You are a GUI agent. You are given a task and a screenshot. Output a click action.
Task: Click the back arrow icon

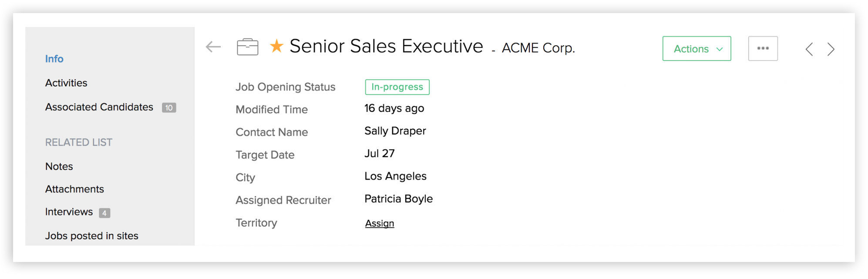point(213,47)
